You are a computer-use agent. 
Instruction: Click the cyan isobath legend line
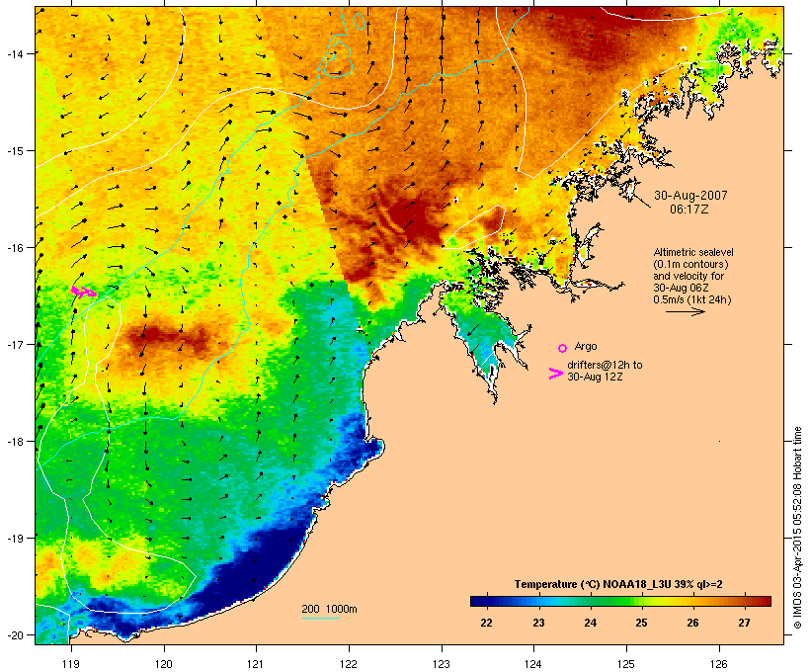pos(321,618)
